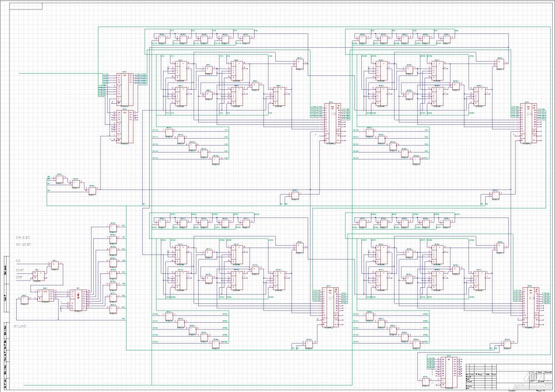555x392 pixels.
Task: Click the top register chip at upper left
Action: [125, 89]
